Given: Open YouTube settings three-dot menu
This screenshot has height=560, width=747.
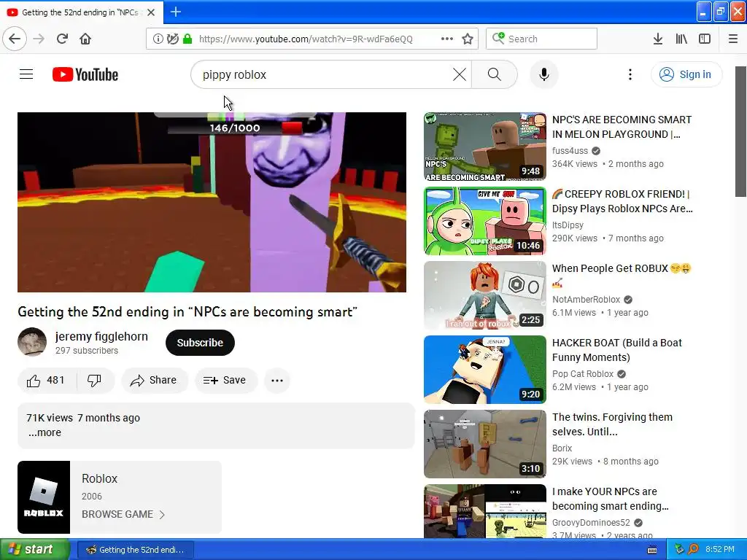Looking at the screenshot, I should [630, 74].
